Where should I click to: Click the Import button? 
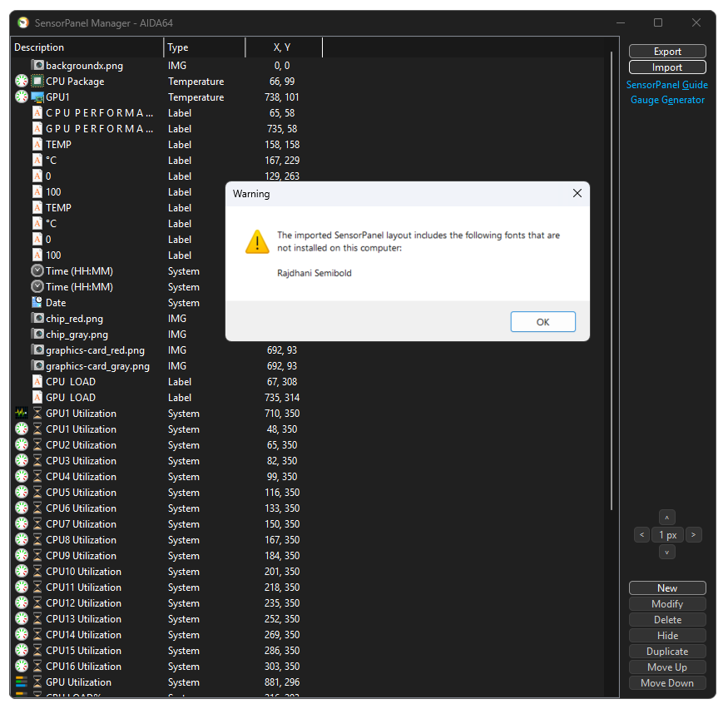coord(667,67)
